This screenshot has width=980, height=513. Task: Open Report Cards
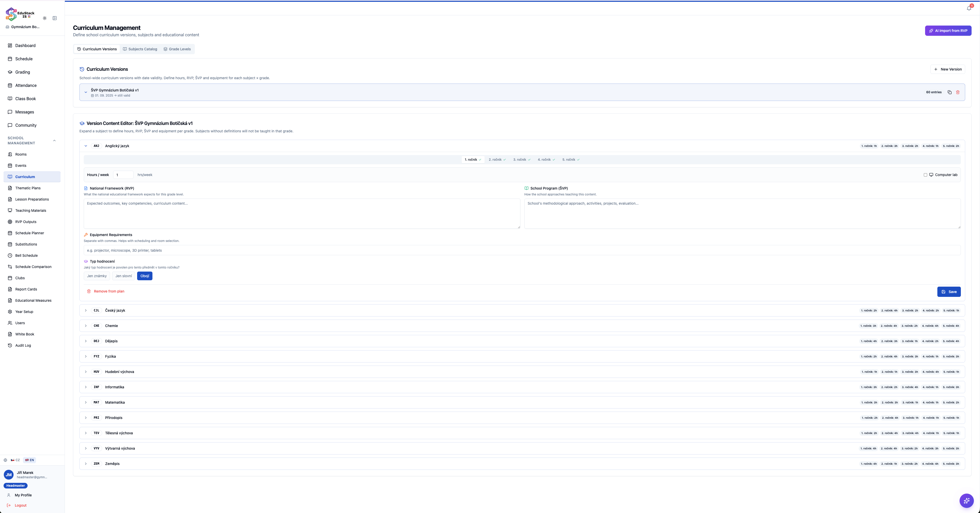32,289
